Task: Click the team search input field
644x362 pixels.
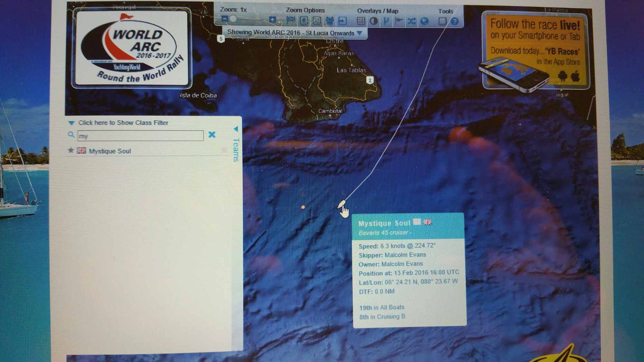Action: point(140,136)
